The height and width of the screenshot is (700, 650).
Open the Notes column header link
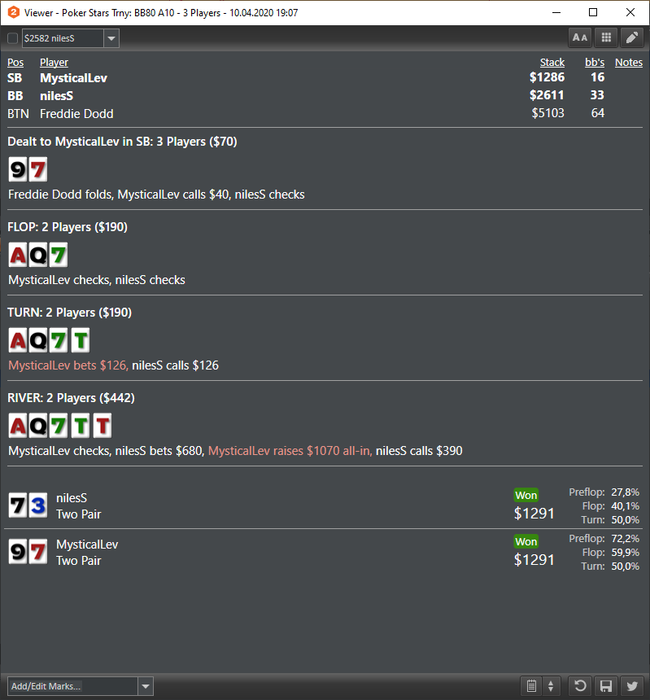(629, 62)
